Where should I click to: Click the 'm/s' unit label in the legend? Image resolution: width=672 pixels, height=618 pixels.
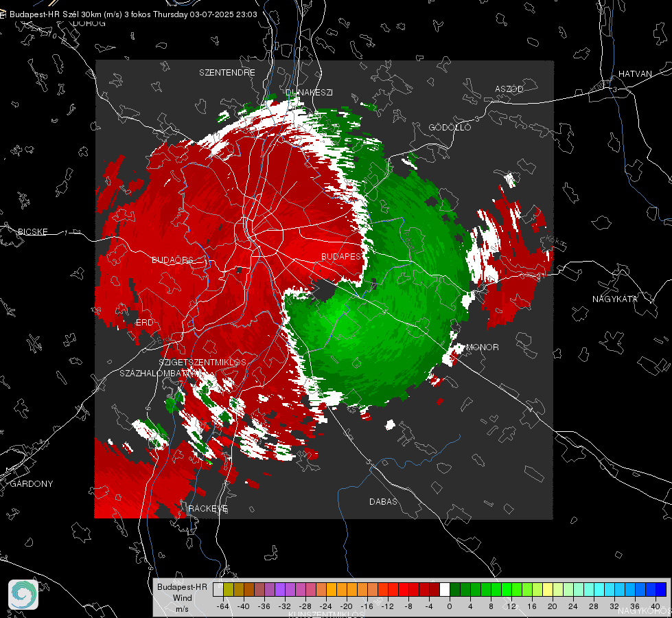[x=182, y=609]
